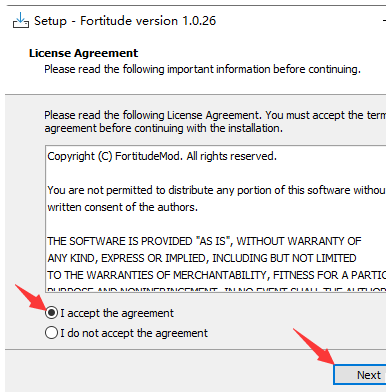
Task: Click the "written consent of the authors" line
Action: point(122,207)
